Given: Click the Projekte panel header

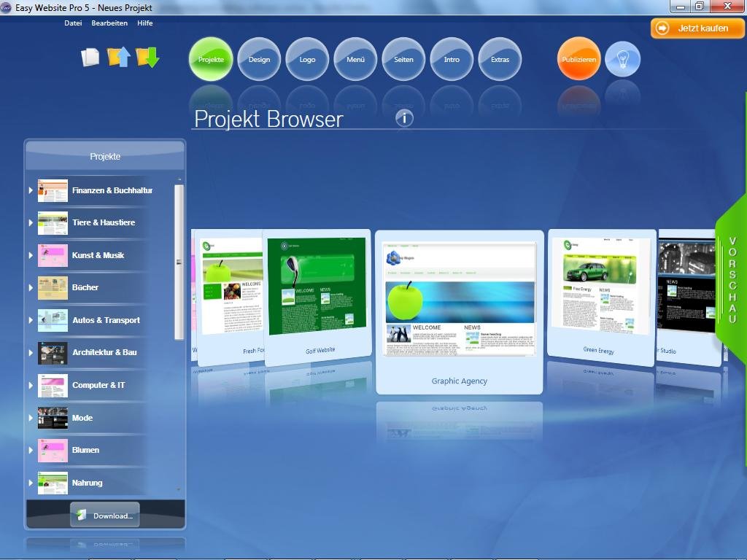Looking at the screenshot, I should point(105,156).
